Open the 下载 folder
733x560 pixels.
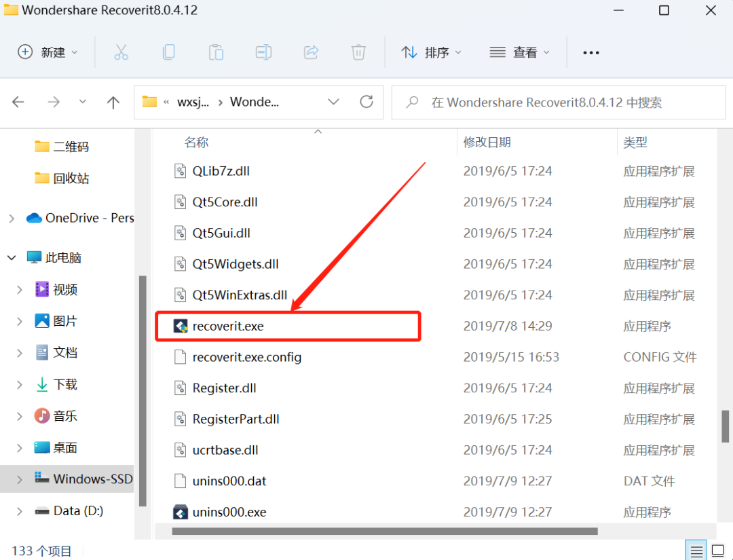(x=56, y=384)
